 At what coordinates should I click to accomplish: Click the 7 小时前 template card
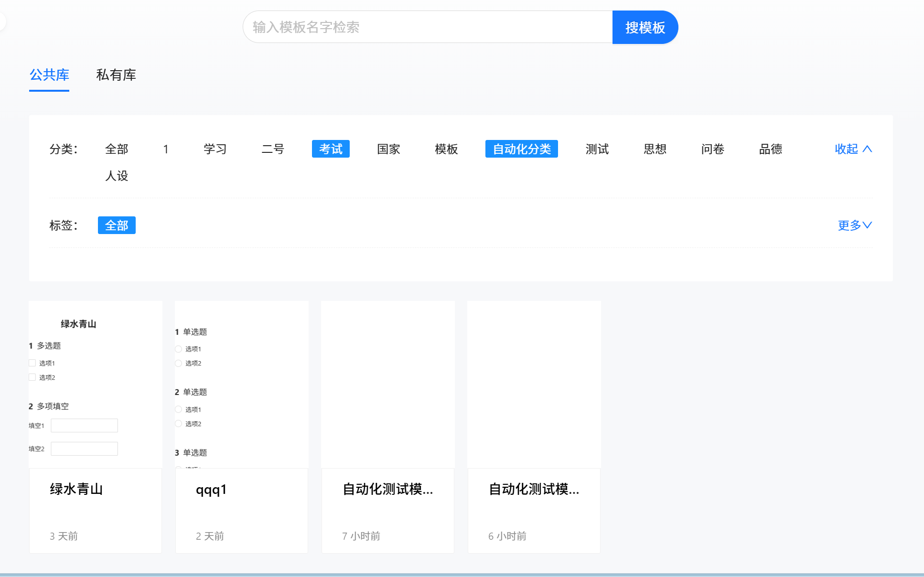[x=388, y=510]
